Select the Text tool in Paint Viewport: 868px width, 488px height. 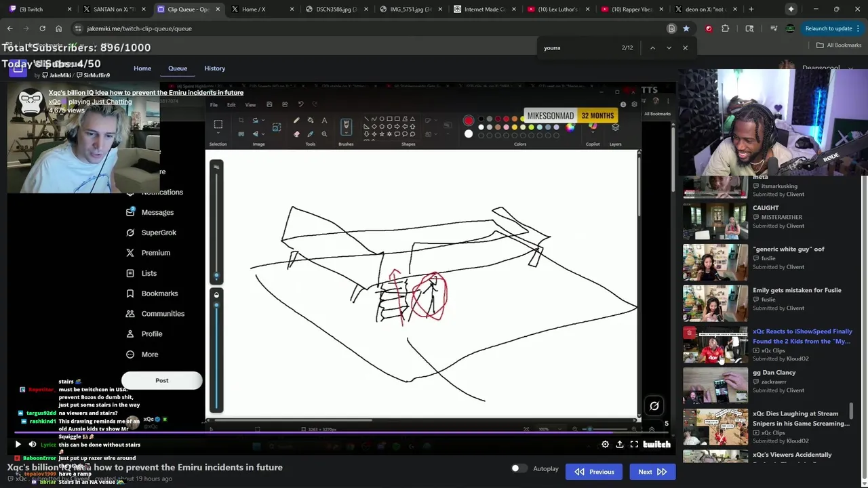(x=324, y=121)
